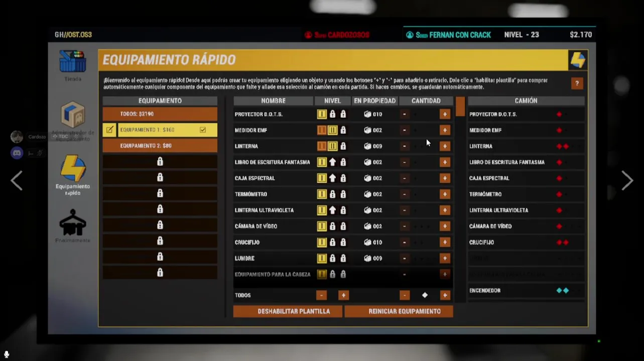
Task: Open the clothing hanger icon in sidebar
Action: pos(73,222)
